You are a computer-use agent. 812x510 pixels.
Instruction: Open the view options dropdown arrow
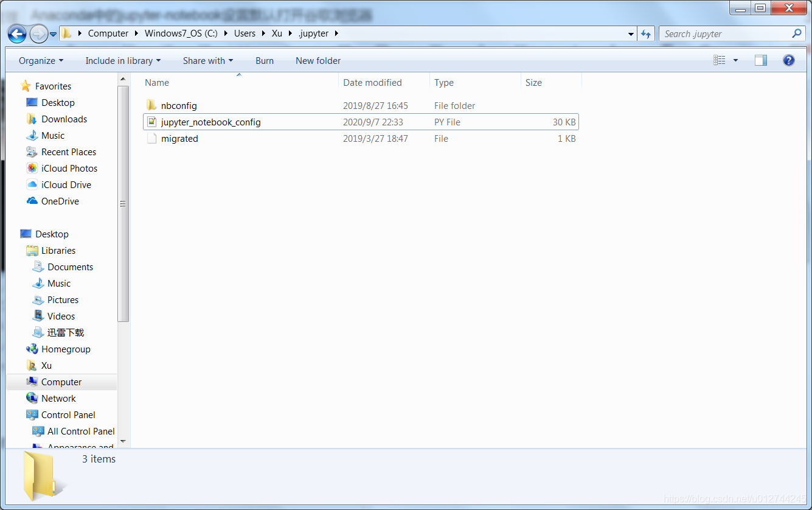click(x=735, y=60)
